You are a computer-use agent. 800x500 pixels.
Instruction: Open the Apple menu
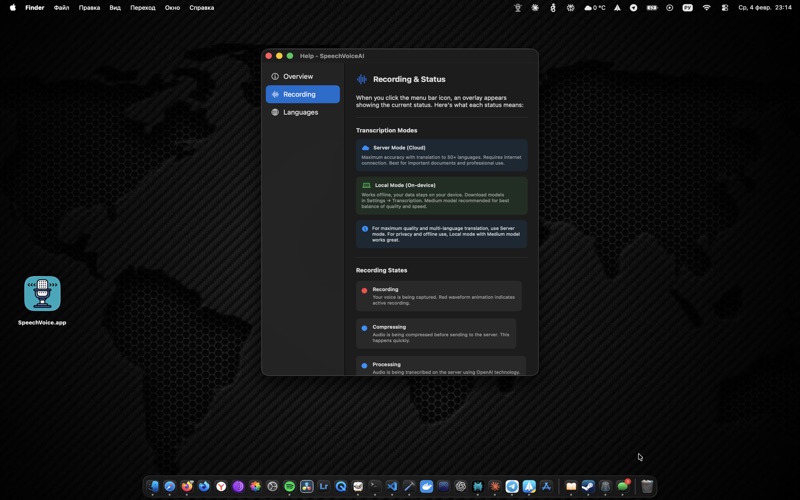[13, 8]
